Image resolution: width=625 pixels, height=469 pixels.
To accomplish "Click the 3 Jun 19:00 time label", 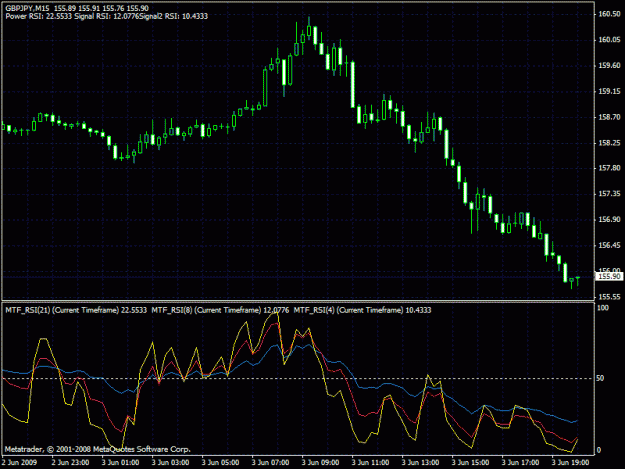I will pos(570,463).
